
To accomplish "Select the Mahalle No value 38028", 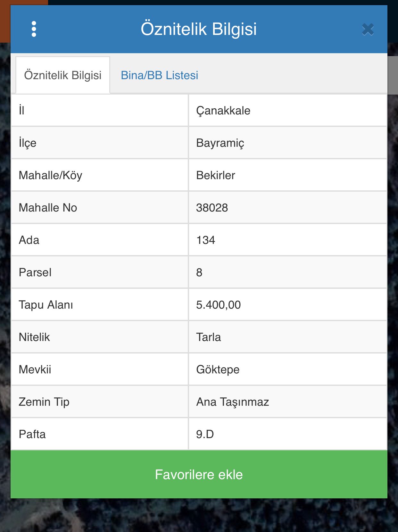I will pyautogui.click(x=288, y=208).
